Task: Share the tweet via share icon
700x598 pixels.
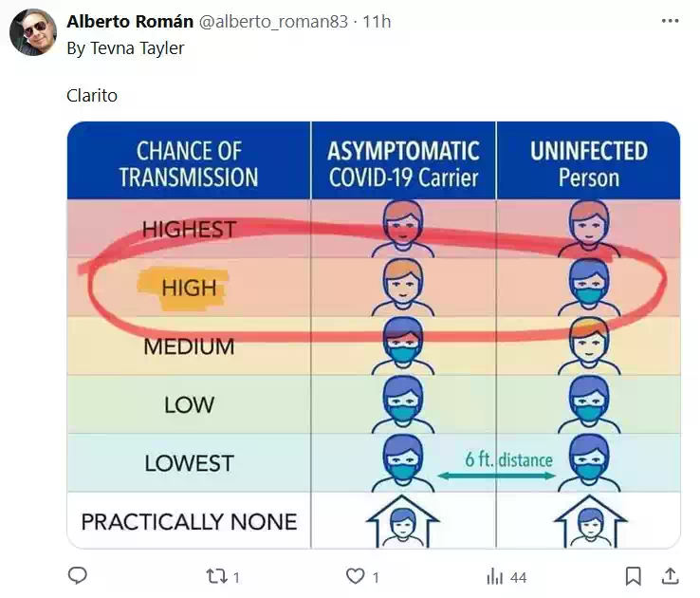Action: coord(670,575)
